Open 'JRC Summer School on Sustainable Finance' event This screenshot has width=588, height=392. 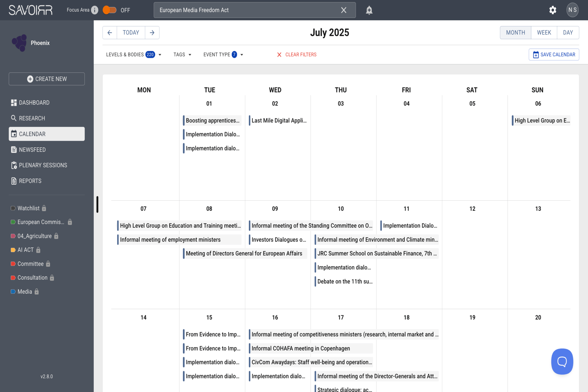[x=377, y=253]
